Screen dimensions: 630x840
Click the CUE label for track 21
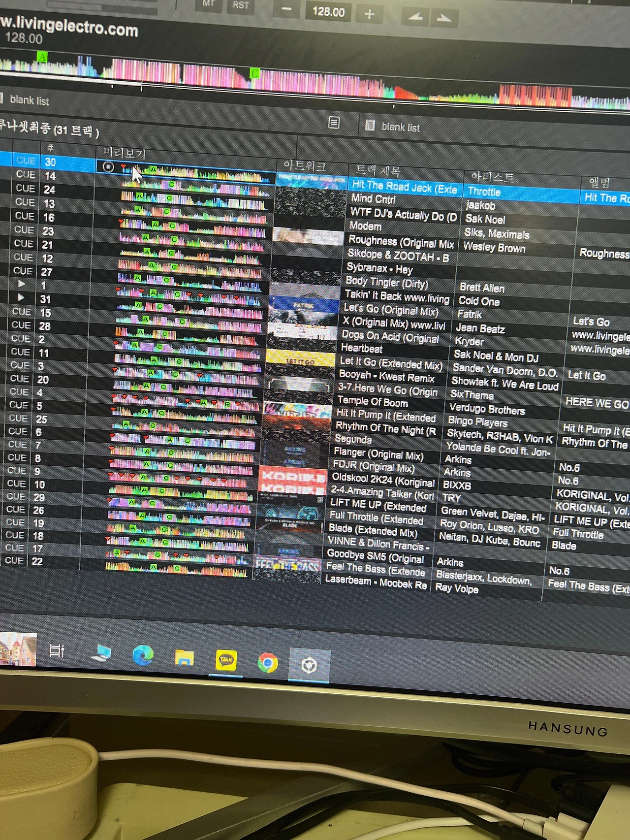23,243
